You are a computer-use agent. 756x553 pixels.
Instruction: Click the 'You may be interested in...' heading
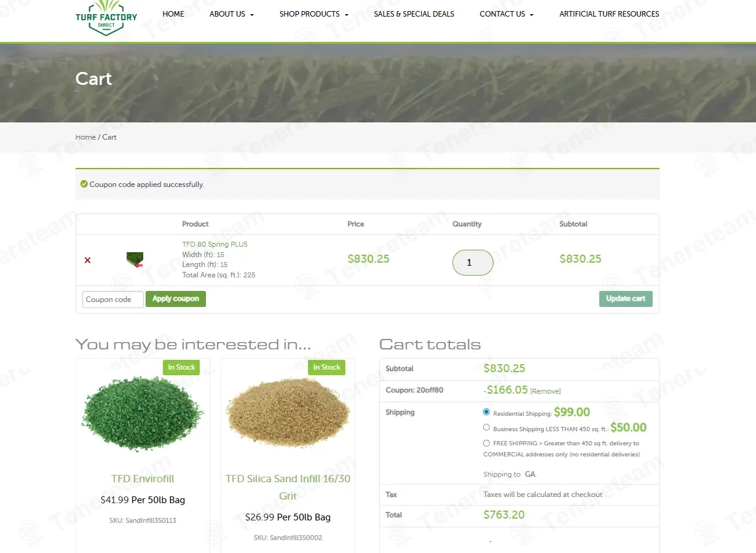(x=193, y=344)
